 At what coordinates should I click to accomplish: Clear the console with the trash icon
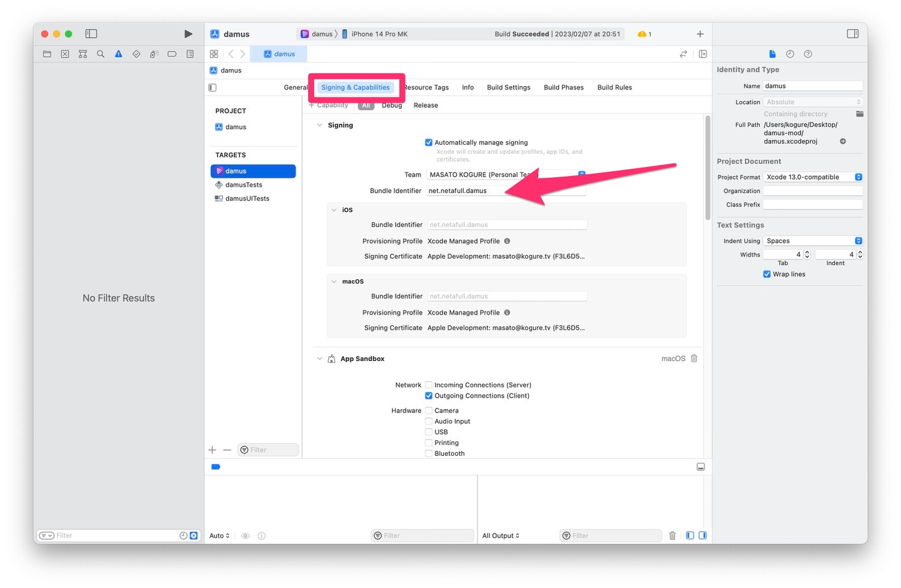[x=672, y=536]
